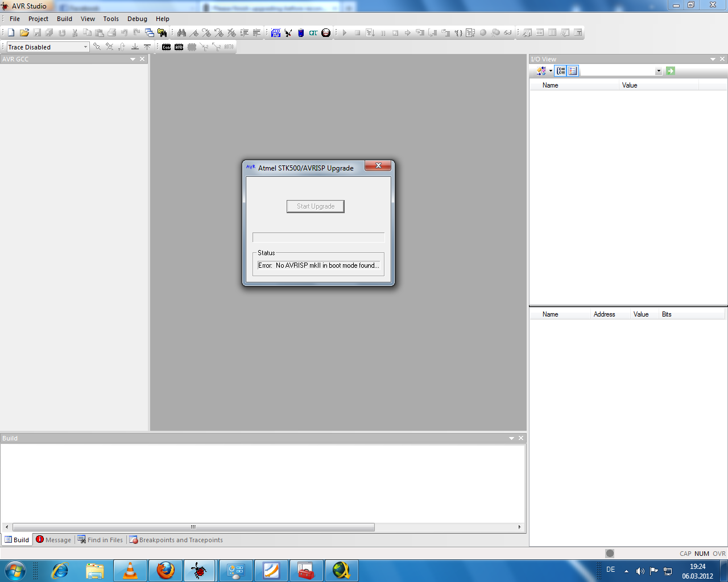Click the 'Con' connect dialog icon
Image resolution: width=728 pixels, height=582 pixels.
pos(166,47)
